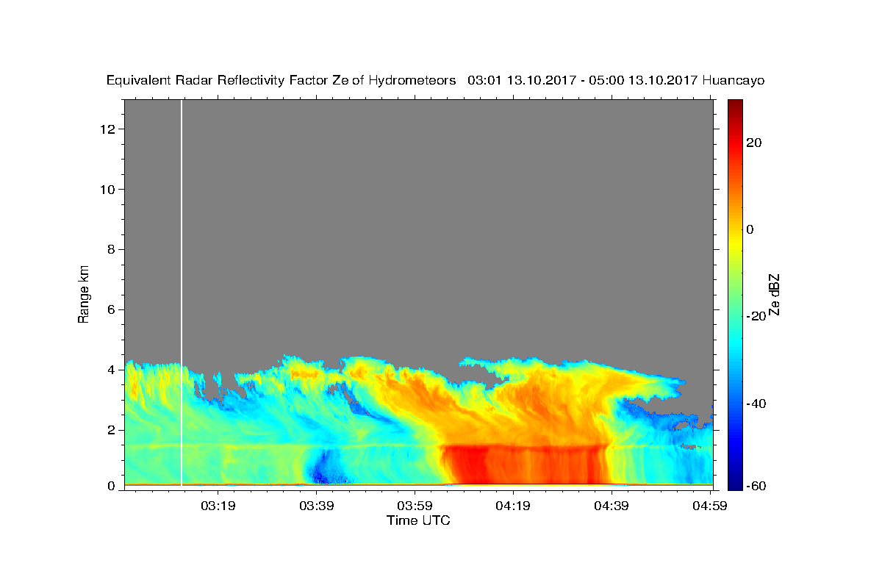Click the 03:19 time tick label

tap(218, 505)
